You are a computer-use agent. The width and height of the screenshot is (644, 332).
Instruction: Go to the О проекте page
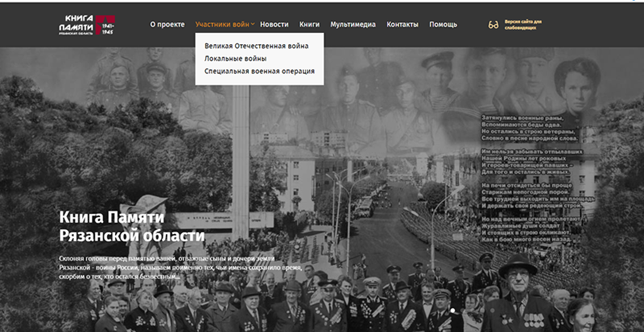[x=167, y=25]
